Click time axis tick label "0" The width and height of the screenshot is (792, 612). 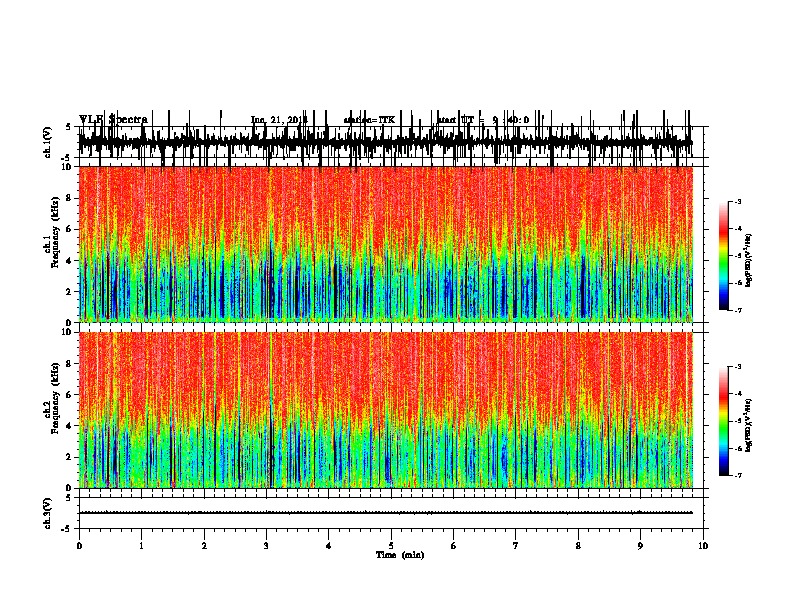pyautogui.click(x=79, y=545)
